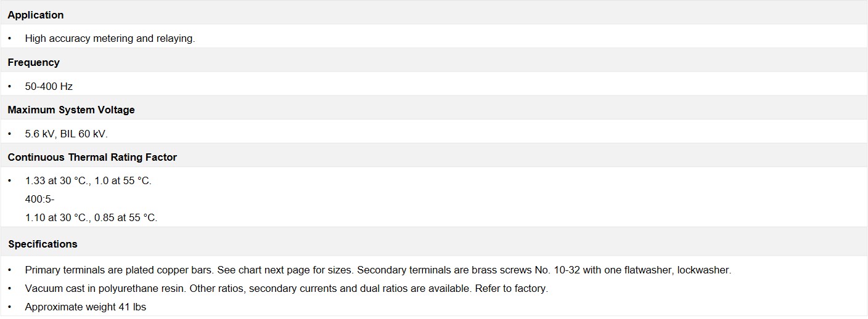Viewport: 868px width, 319px height.
Task: Click the 5.6 kV, BIL 60 kV line
Action: [66, 134]
